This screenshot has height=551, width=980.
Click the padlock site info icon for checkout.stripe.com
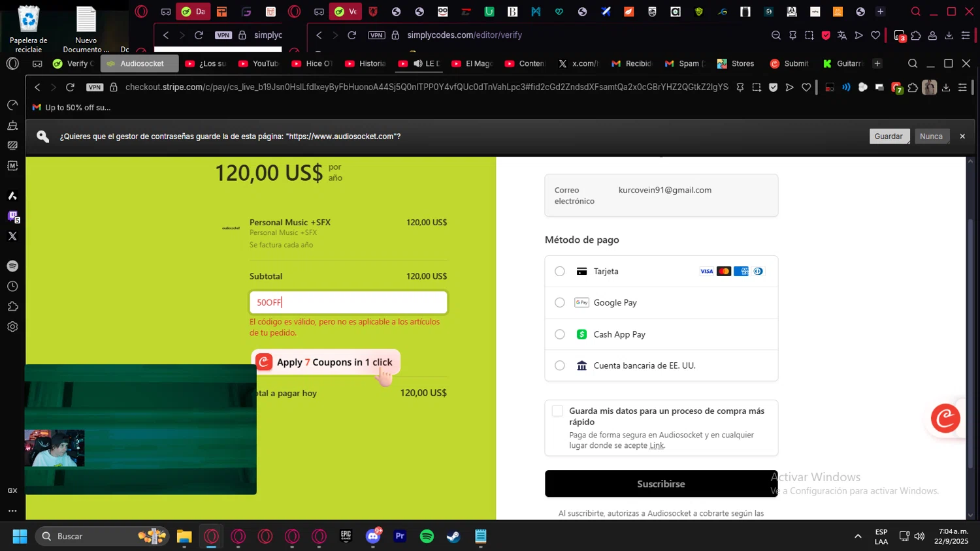pyautogui.click(x=114, y=87)
